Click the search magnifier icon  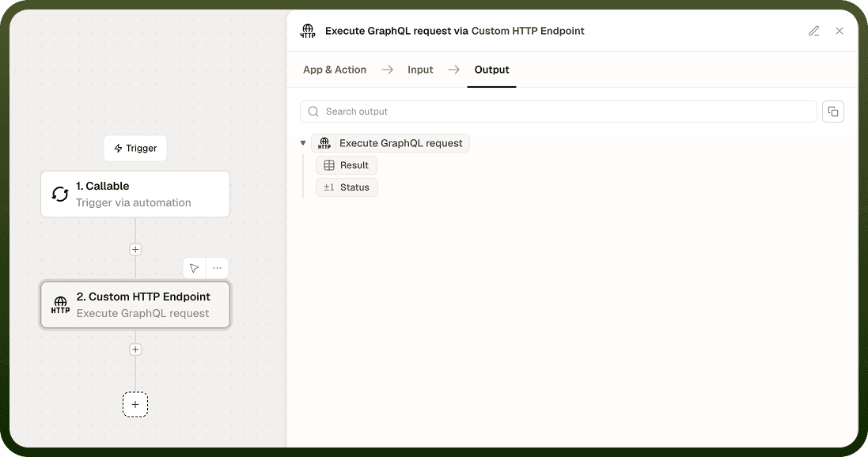pos(313,111)
